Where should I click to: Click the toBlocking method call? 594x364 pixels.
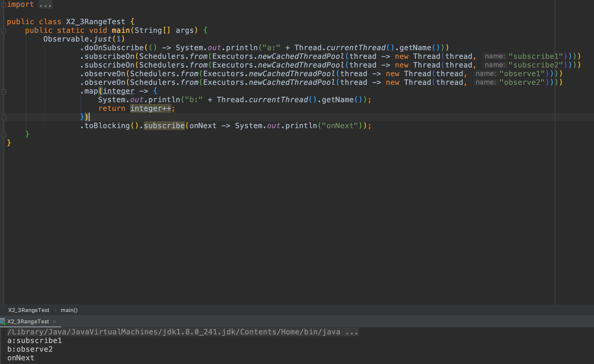click(107, 126)
